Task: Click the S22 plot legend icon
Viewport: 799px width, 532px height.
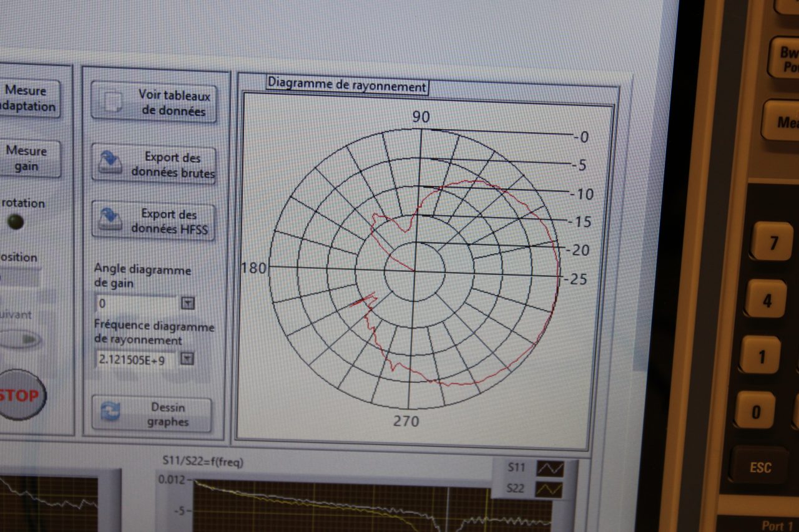Action: coord(549,490)
